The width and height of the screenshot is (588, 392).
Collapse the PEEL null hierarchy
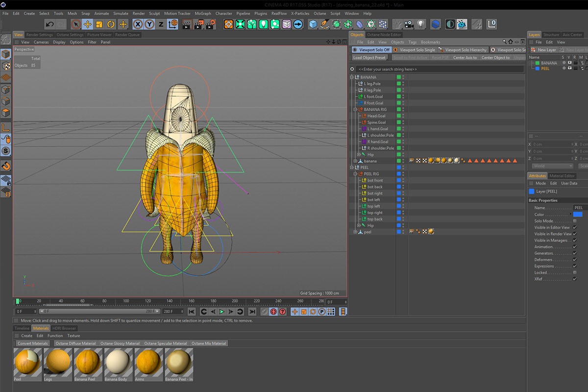[x=352, y=168]
